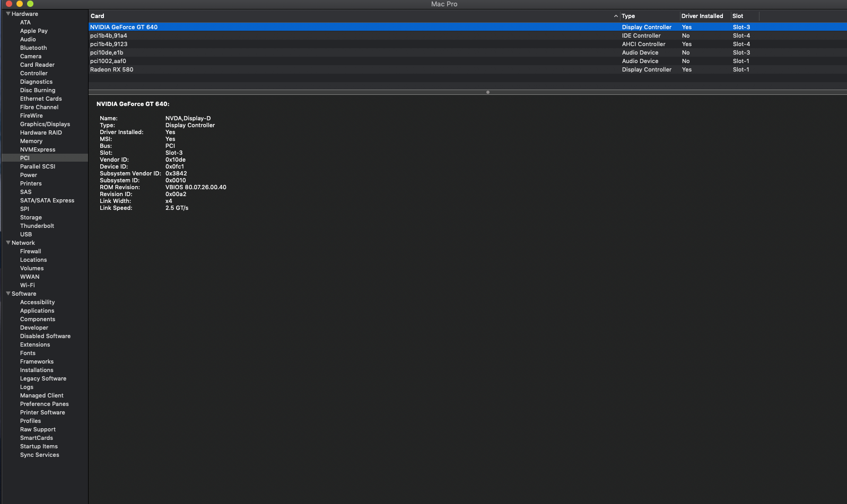Screen dimensions: 847x504
Task: Open Logs under Software
Action: click(x=27, y=387)
